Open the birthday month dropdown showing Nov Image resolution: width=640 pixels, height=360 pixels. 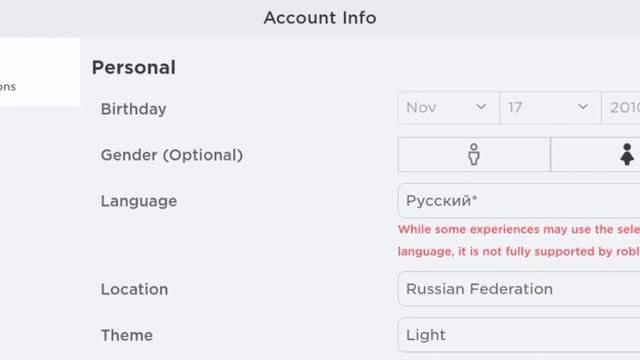[x=448, y=108]
